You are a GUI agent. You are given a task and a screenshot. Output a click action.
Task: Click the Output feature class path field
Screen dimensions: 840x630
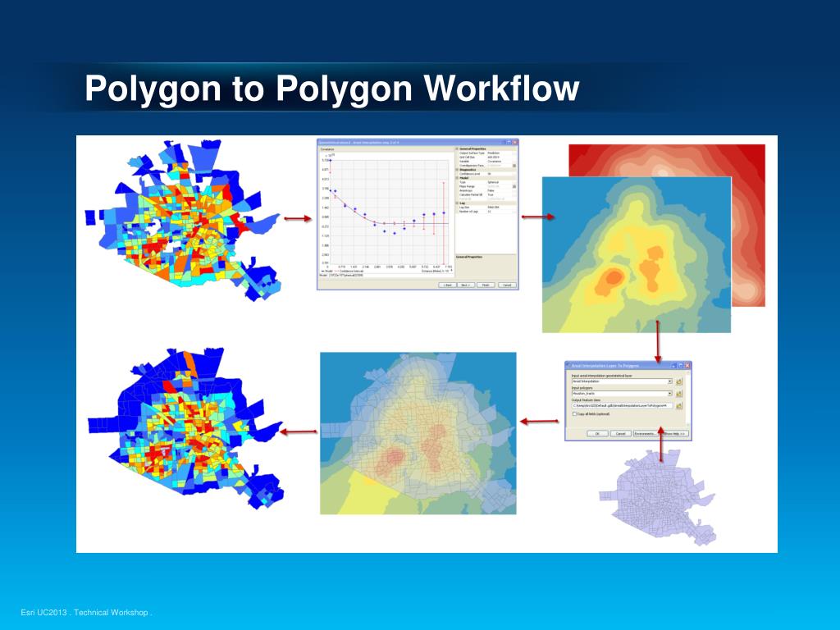(622, 405)
